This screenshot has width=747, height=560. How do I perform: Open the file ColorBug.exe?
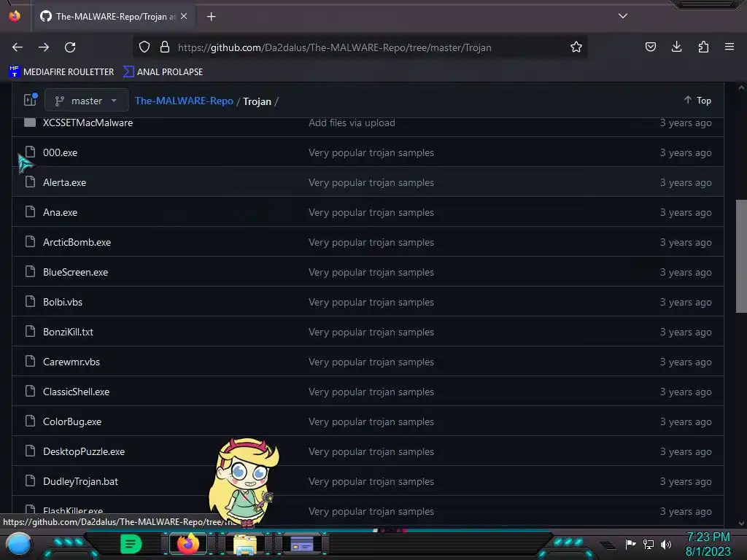click(x=72, y=422)
